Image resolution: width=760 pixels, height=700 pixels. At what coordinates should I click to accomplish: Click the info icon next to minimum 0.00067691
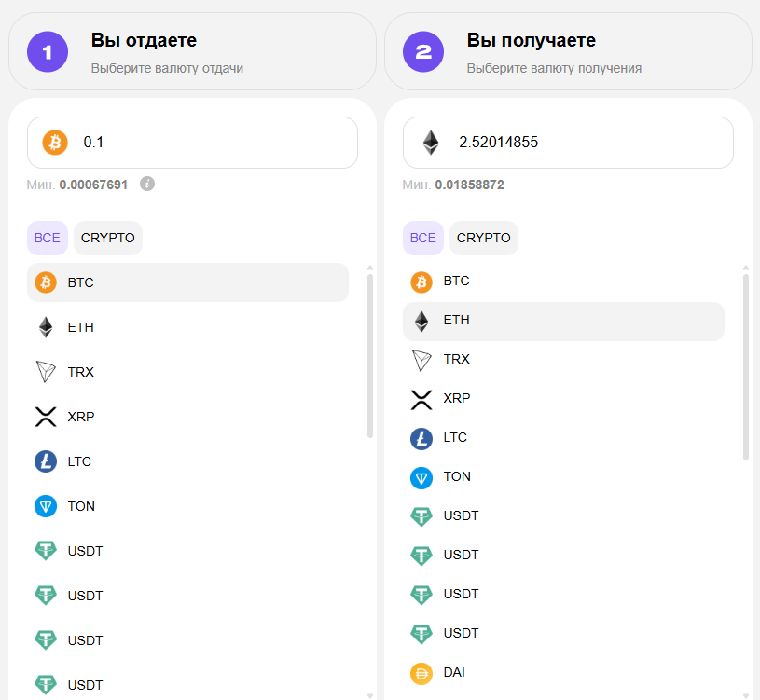[147, 184]
